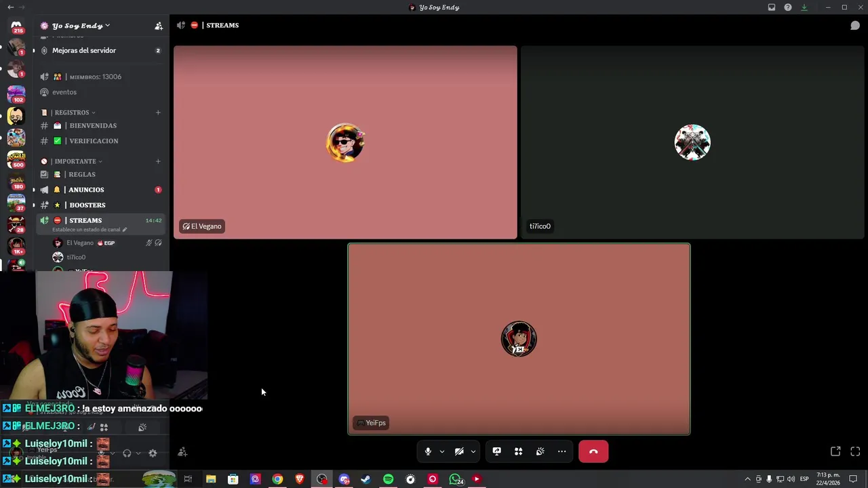Open the soundboard in call controls

[x=540, y=451]
